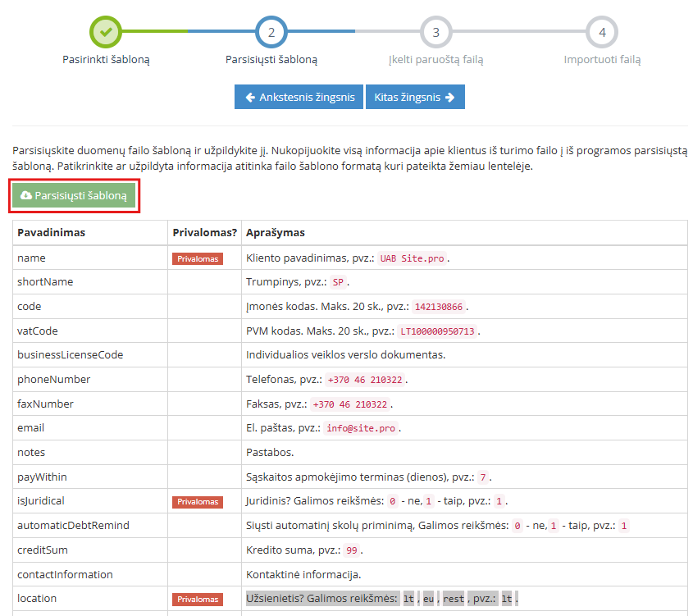Click the 'faxNumber' cell
The width and height of the screenshot is (693, 616).
pyautogui.click(x=90, y=404)
